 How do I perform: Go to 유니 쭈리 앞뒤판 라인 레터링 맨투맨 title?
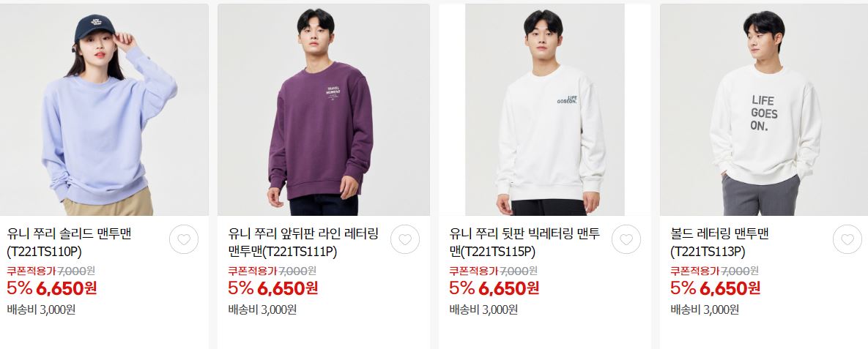pyautogui.click(x=303, y=243)
